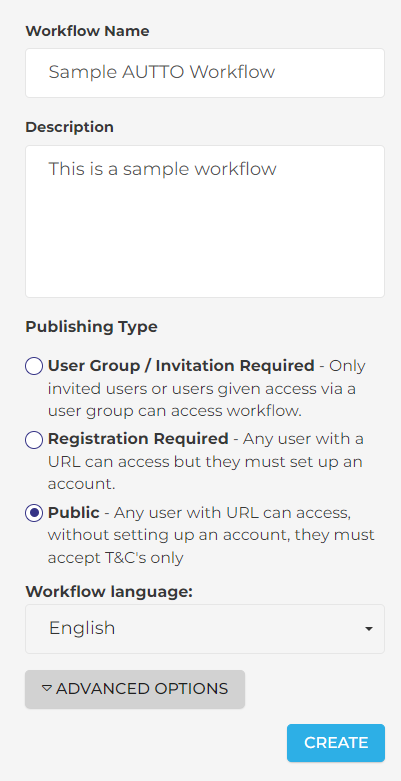Select the Registration Required radio button
Screen dimensions: 401x781
click(x=34, y=440)
